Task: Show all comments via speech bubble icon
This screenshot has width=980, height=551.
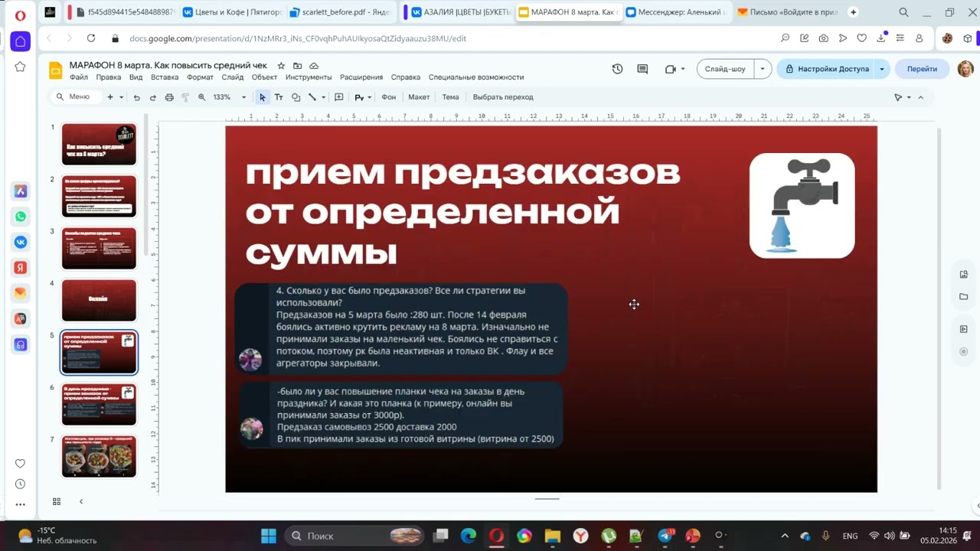Action: click(x=642, y=69)
